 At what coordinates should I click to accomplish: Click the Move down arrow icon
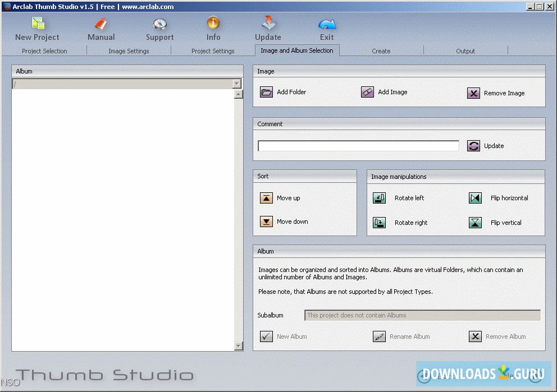266,222
